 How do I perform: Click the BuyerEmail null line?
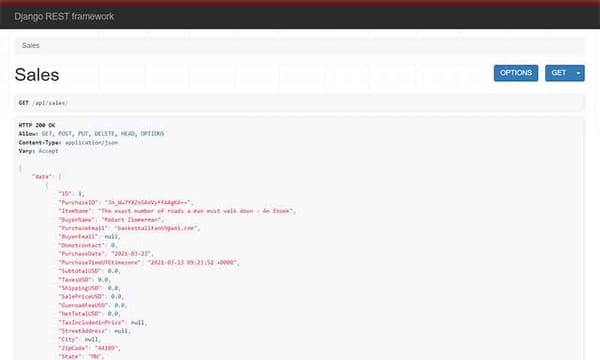89,236
